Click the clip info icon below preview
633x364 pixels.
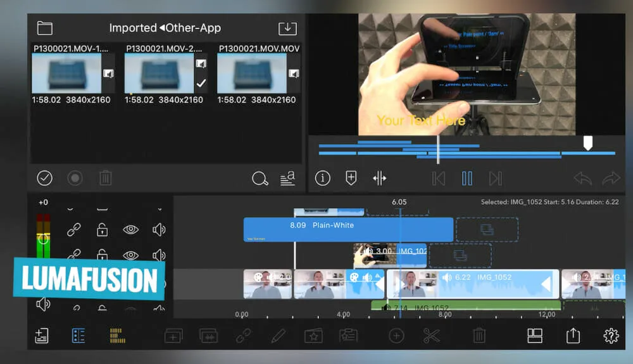(323, 179)
